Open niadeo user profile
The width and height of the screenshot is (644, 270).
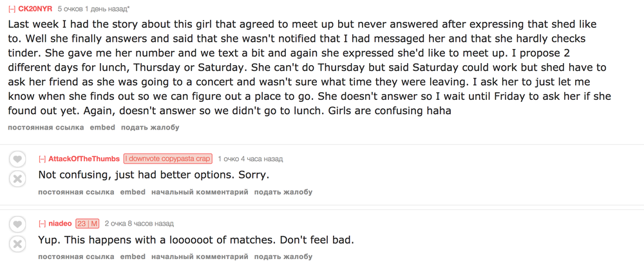tap(60, 224)
